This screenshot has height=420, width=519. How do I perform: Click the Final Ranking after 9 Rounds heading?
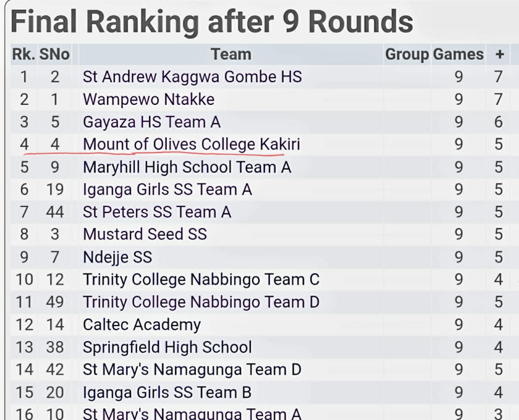[212, 22]
